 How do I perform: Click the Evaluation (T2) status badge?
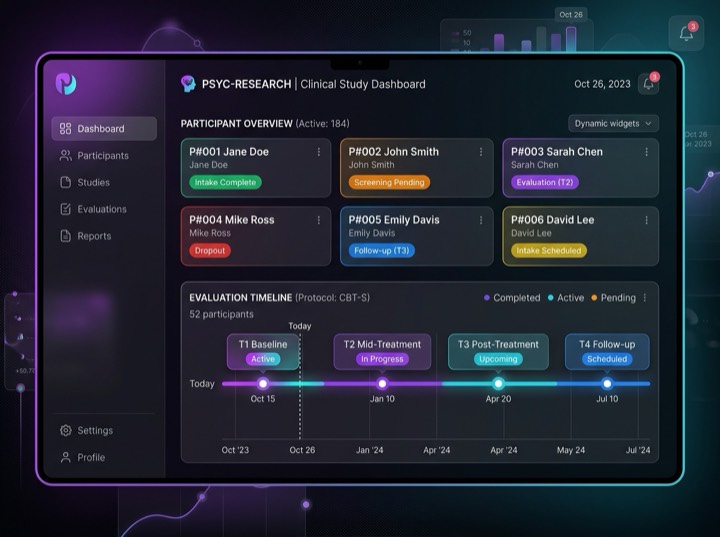(x=545, y=182)
